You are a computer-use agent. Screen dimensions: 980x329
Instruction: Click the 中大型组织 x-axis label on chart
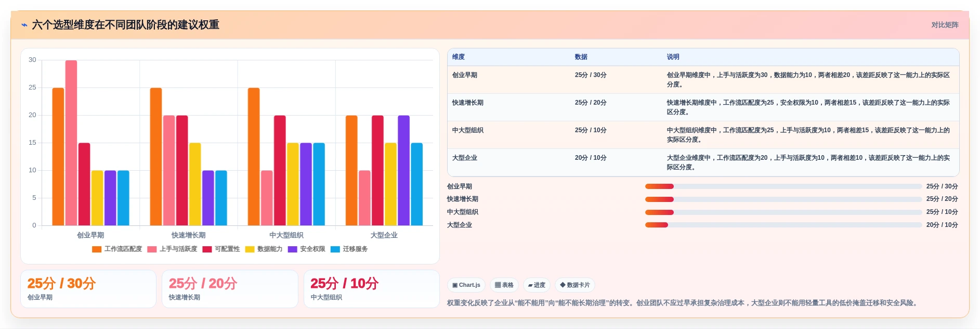(x=286, y=235)
